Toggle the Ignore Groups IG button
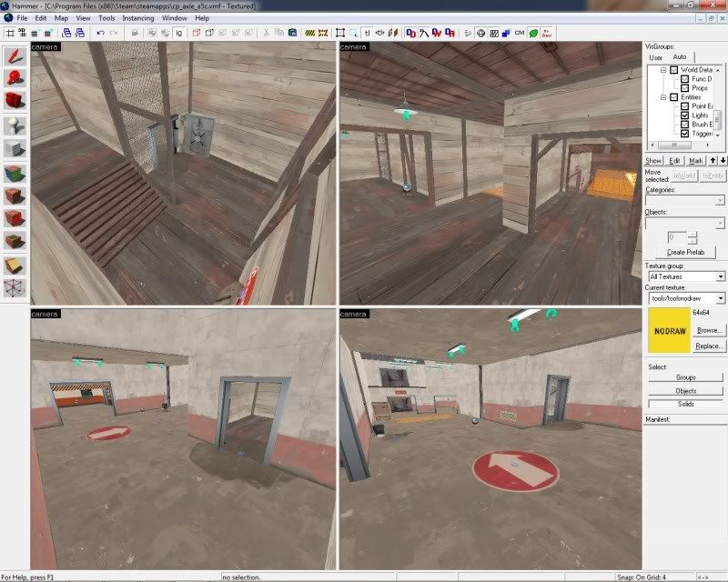 click(178, 33)
